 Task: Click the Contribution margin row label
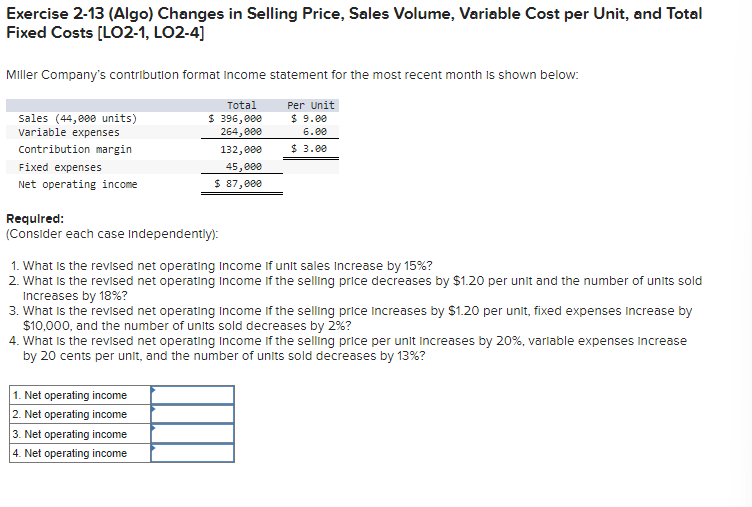(75, 149)
